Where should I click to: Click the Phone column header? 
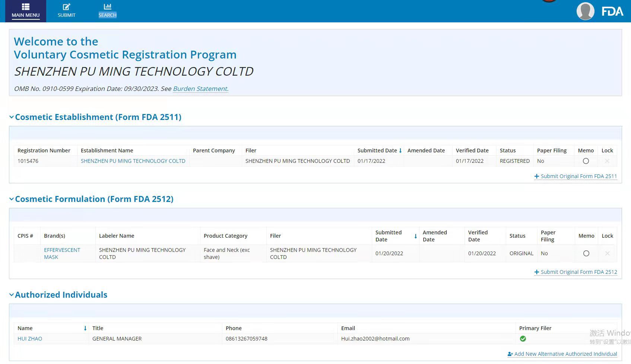point(234,328)
